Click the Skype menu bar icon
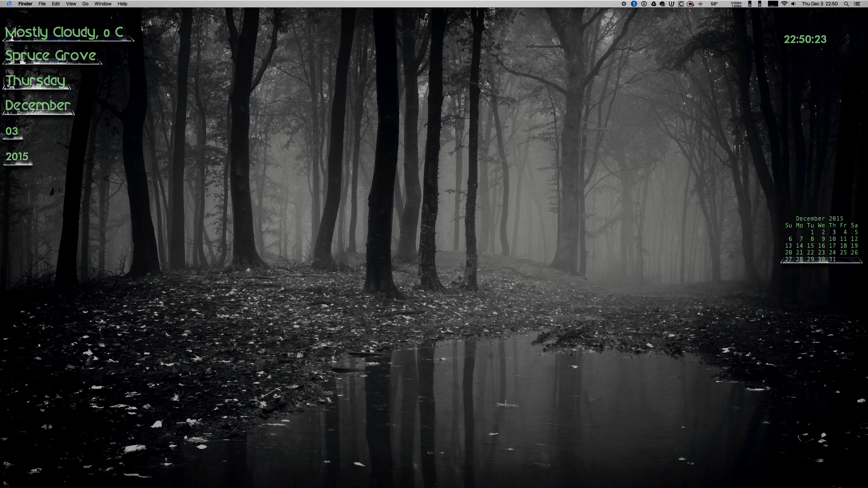The image size is (868, 488). tap(634, 4)
